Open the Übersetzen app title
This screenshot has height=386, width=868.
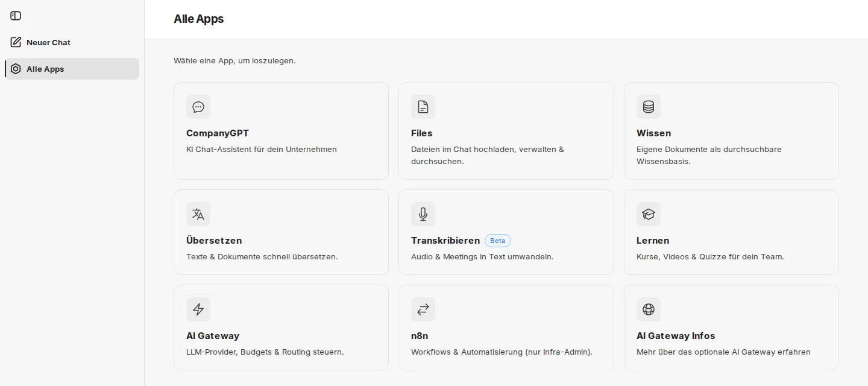point(214,241)
